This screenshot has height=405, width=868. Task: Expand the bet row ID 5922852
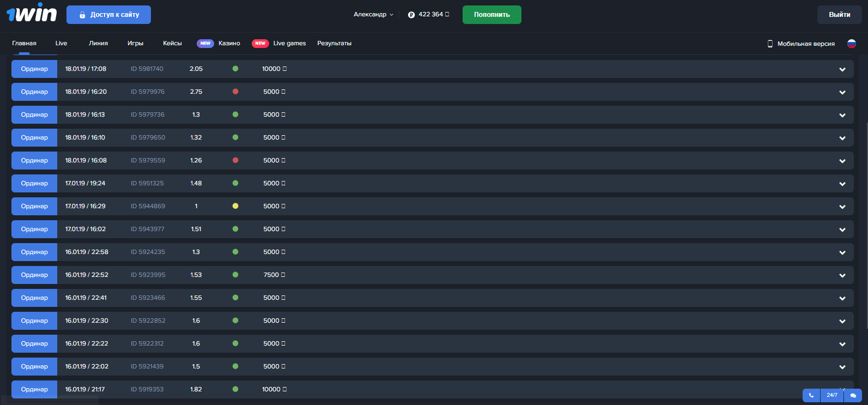842,321
